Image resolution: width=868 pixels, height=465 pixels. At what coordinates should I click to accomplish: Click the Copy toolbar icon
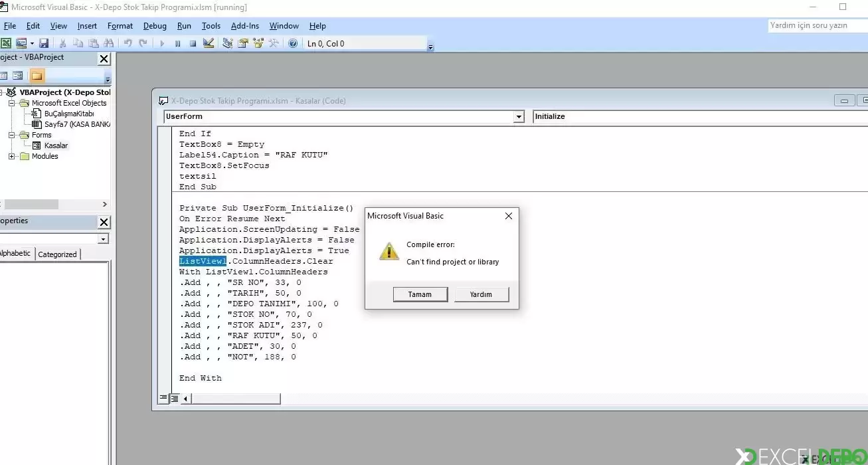(x=78, y=43)
